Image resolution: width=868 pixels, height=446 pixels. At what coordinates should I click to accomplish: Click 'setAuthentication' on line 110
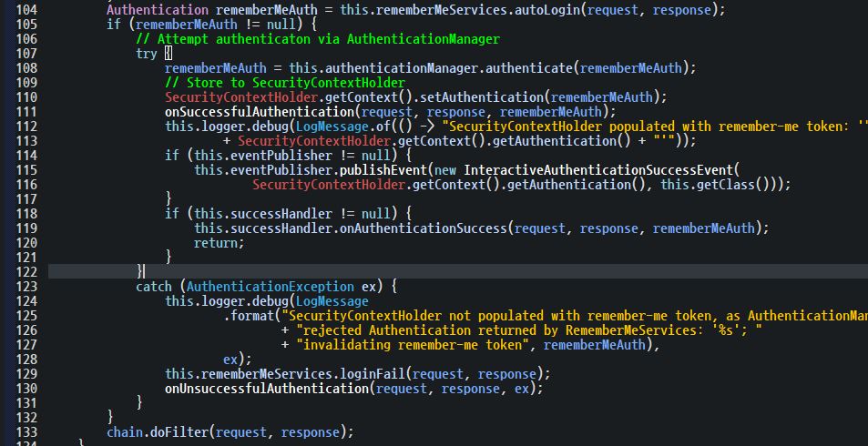pyautogui.click(x=482, y=97)
